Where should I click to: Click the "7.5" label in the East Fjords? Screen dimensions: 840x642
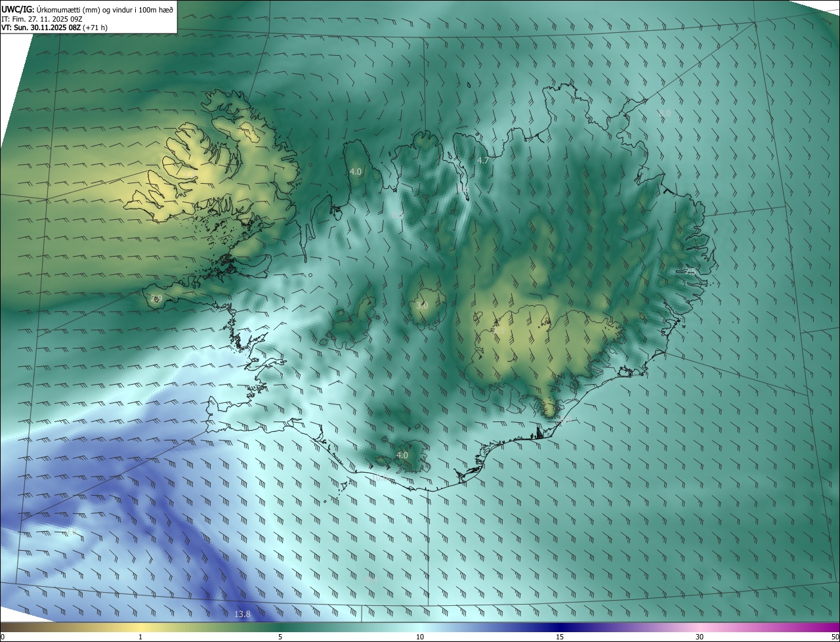click(x=690, y=270)
